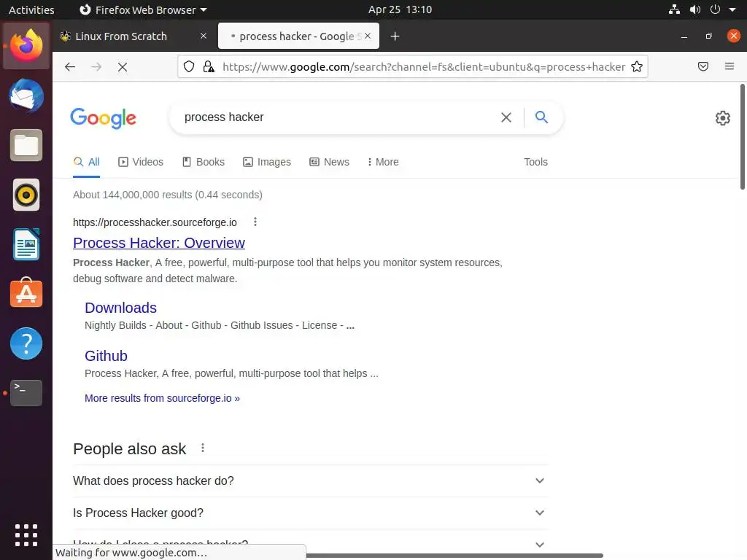747x560 pixels.
Task: Switch to Linux From Scratch tab
Action: [133, 36]
